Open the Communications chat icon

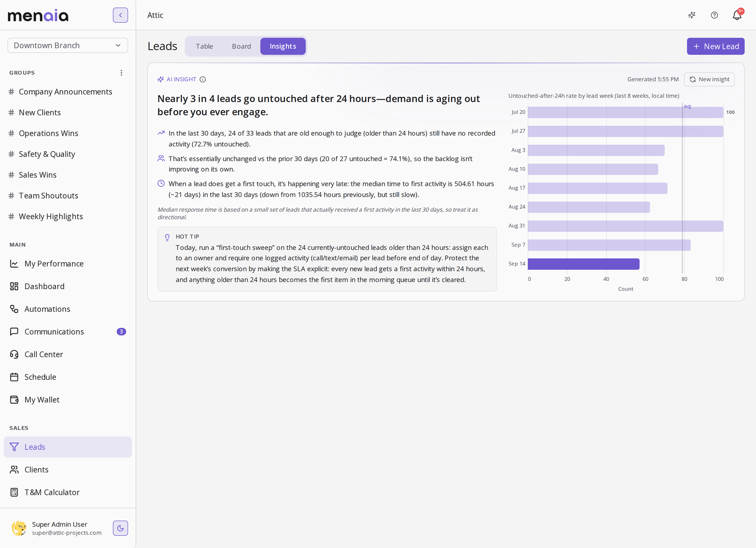[x=14, y=332]
